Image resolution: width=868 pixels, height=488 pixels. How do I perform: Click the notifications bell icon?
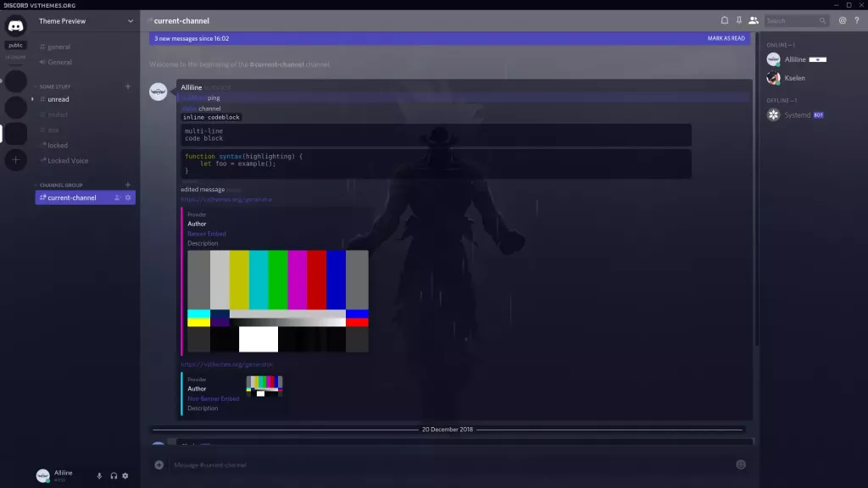coord(726,20)
